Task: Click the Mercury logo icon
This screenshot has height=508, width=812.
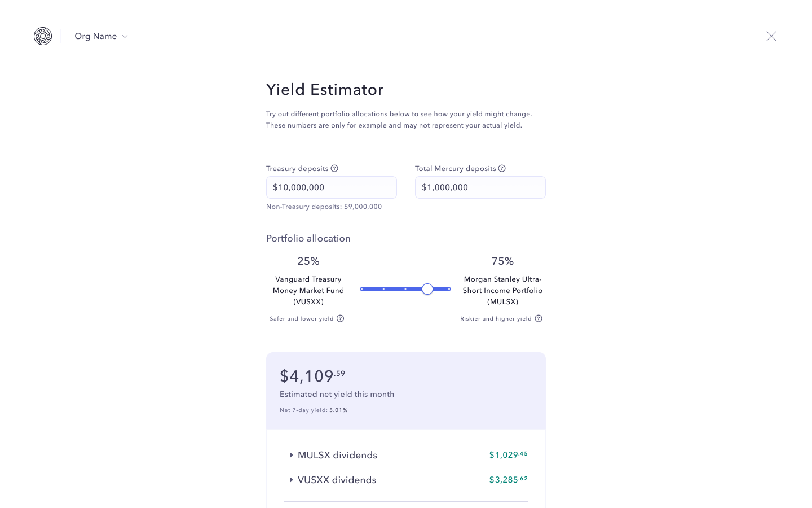Action: point(43,36)
